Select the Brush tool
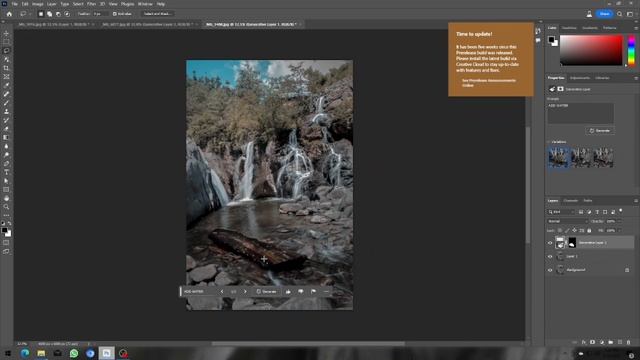The height and width of the screenshot is (360, 640). click(6, 103)
